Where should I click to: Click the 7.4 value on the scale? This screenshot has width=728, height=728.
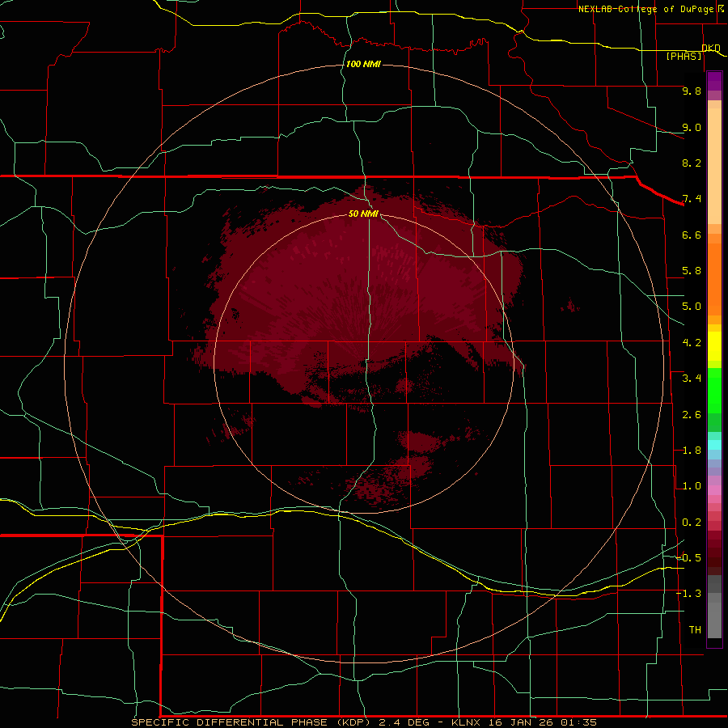(x=692, y=199)
